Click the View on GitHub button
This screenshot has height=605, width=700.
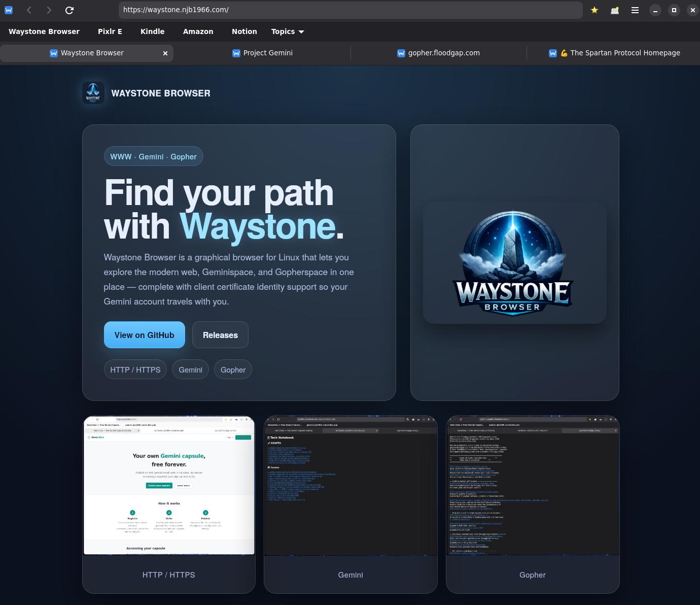coord(145,335)
